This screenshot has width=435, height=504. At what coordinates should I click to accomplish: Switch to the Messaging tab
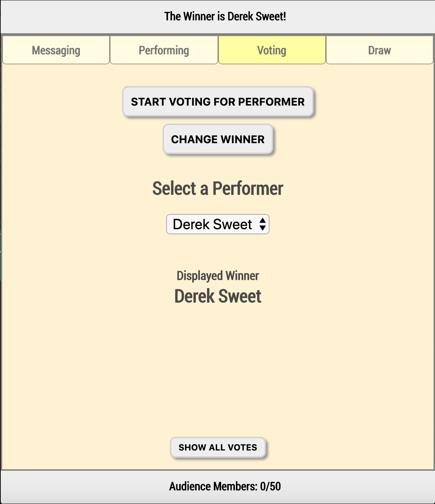[56, 50]
